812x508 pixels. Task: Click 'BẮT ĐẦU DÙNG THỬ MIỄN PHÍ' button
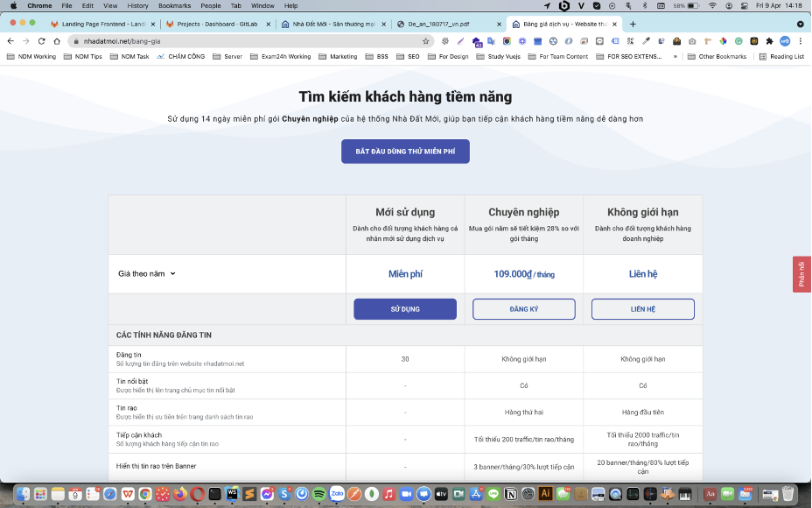pyautogui.click(x=405, y=152)
